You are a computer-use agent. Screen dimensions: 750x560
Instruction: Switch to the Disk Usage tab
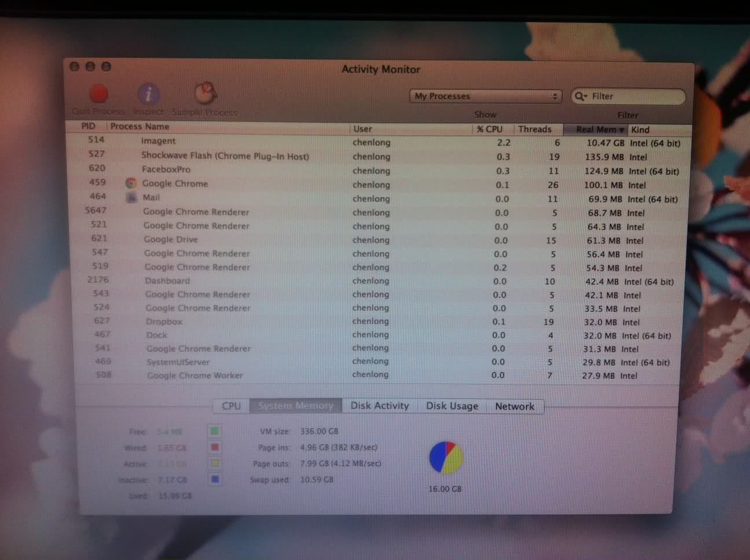tap(452, 406)
